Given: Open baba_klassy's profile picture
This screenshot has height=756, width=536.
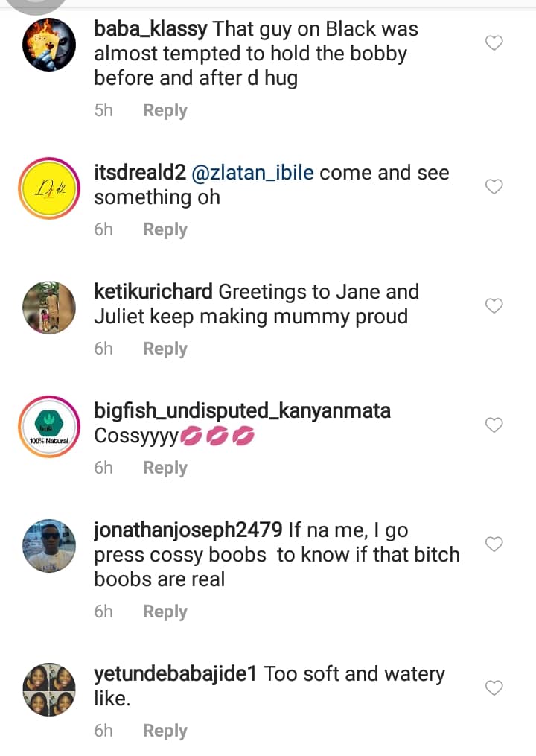Looking at the screenshot, I should (x=49, y=45).
